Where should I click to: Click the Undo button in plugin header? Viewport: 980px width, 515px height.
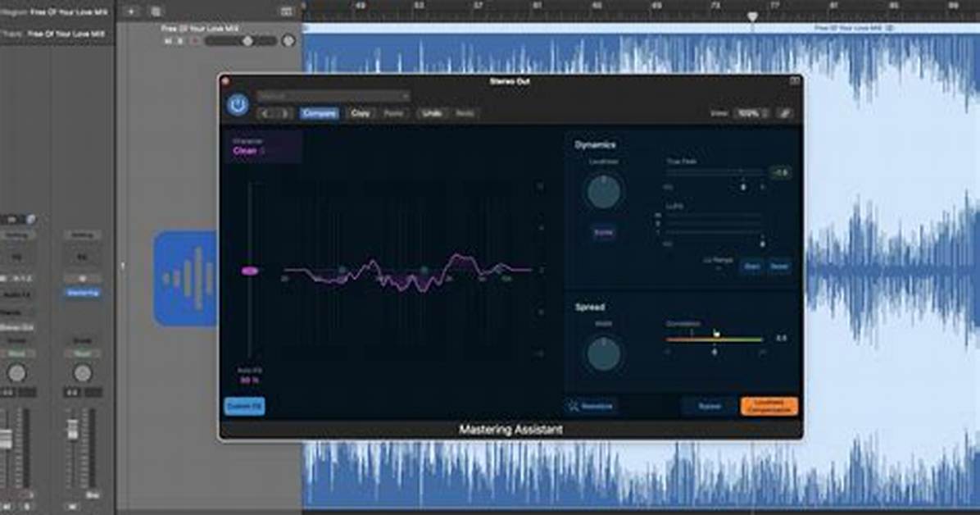click(x=432, y=114)
